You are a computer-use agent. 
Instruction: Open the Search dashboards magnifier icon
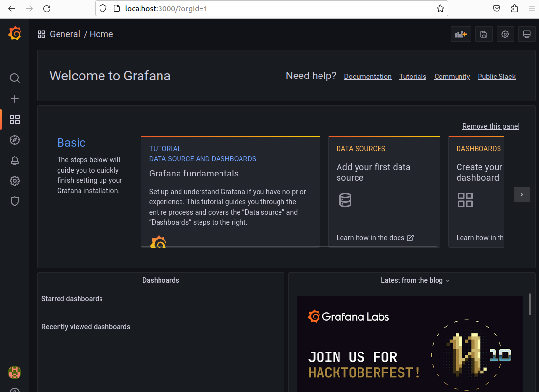[15, 78]
